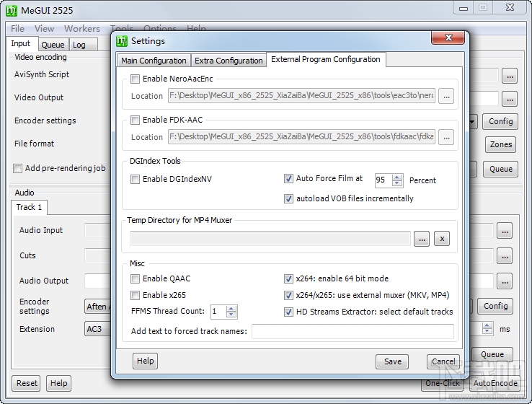Enable QAAC checkbox
This screenshot has width=532, height=404.
[x=135, y=278]
